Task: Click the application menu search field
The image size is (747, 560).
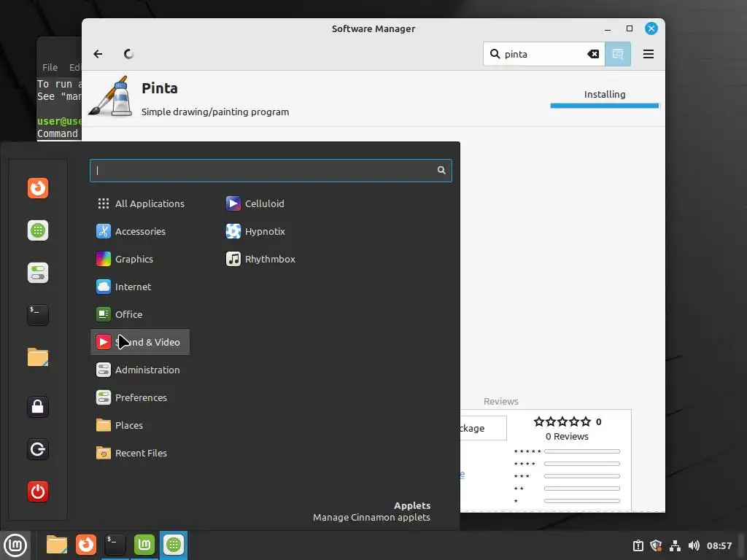Action: coord(271,171)
